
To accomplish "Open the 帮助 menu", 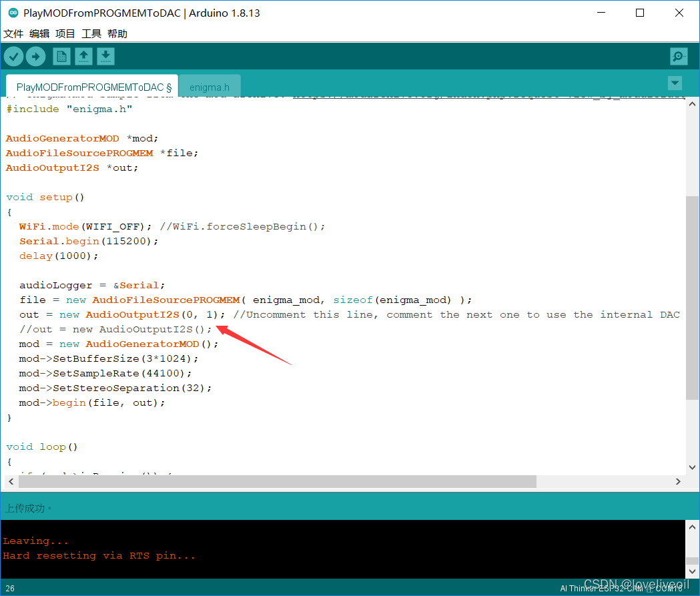I will [117, 34].
